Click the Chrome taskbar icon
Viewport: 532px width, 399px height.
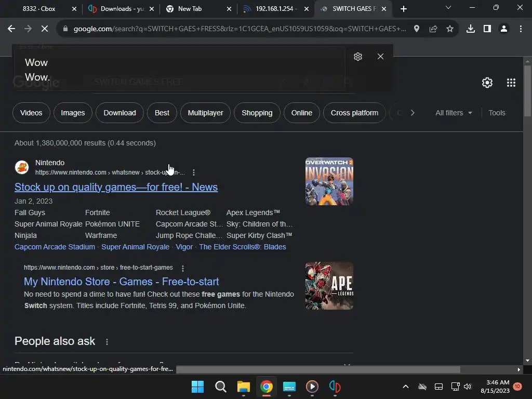[267, 387]
